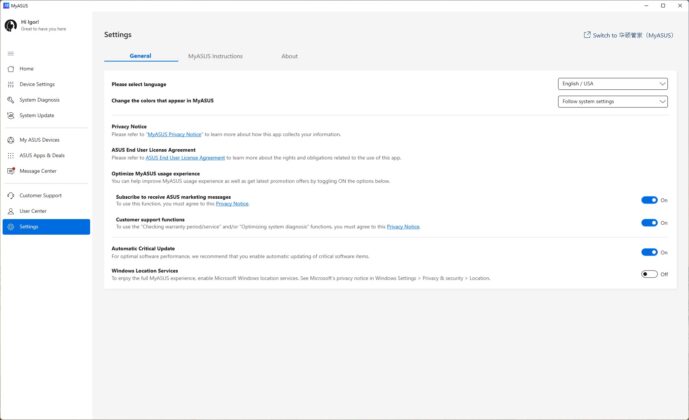
Task: Open the MyASUS Privacy Notice link
Action: pos(174,134)
